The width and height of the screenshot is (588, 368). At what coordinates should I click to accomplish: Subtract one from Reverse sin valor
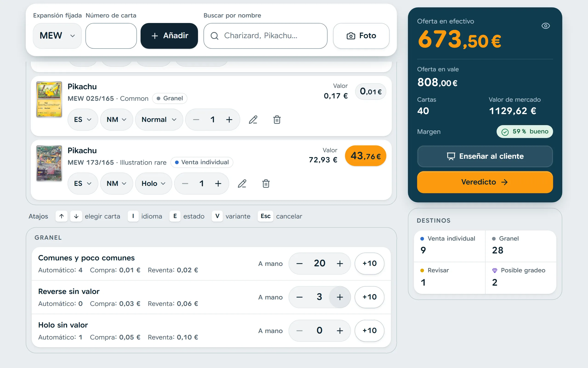(299, 297)
